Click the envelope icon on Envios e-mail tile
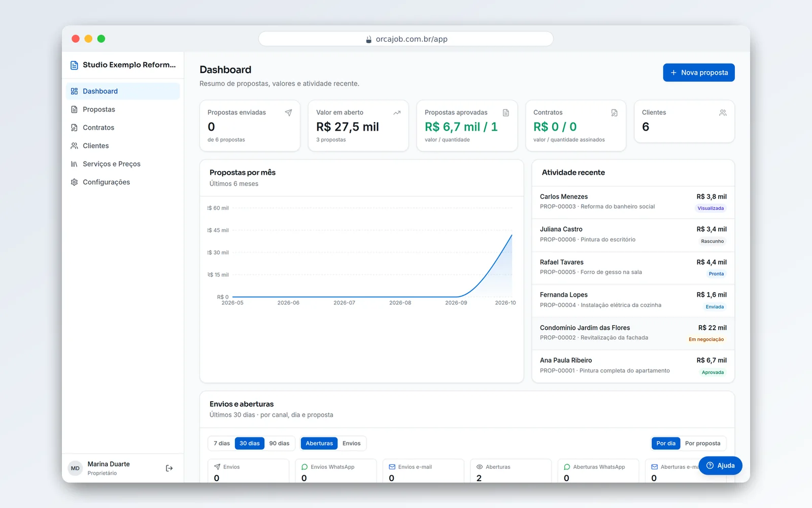The width and height of the screenshot is (812, 508). [x=392, y=467]
